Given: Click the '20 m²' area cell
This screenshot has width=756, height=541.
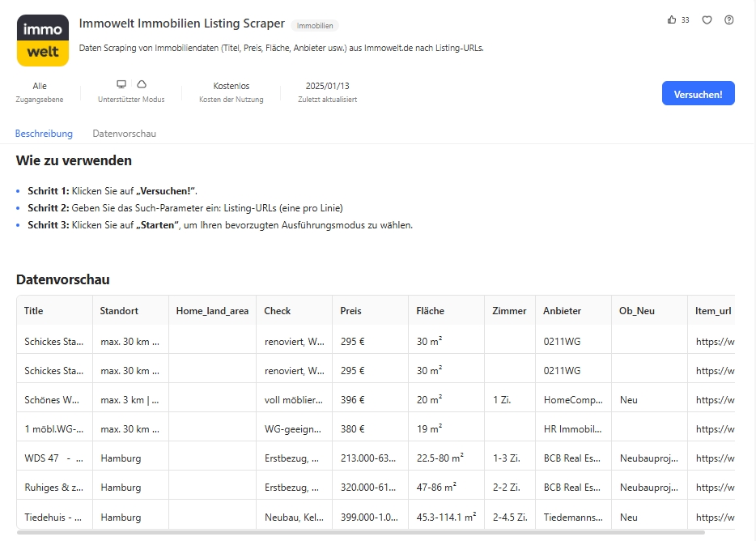Looking at the screenshot, I should click(447, 399).
